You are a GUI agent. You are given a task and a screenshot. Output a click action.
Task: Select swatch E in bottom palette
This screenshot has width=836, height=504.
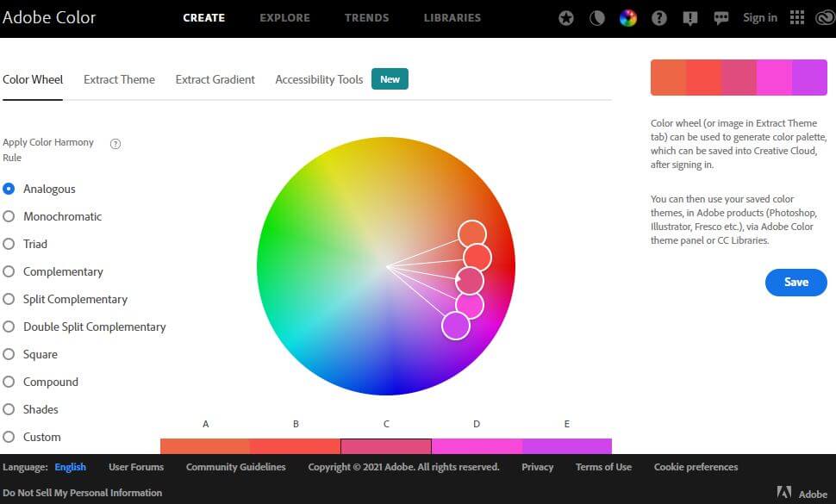click(x=567, y=446)
